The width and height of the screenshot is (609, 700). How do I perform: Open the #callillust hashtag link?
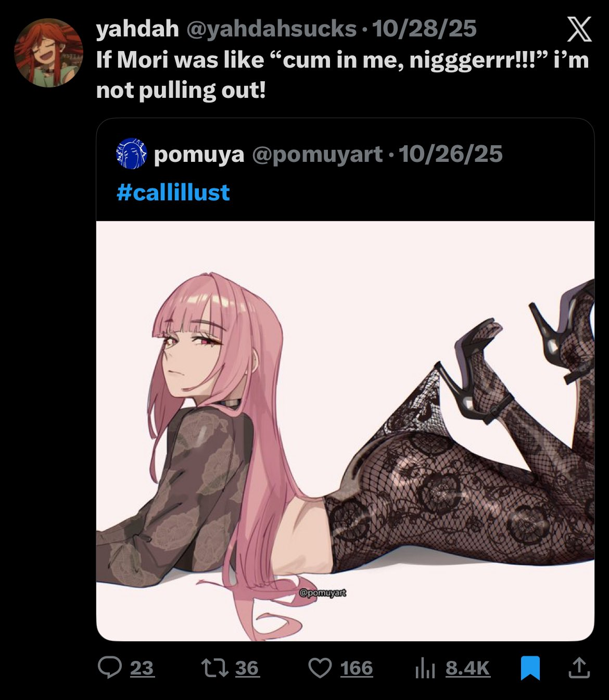coord(173,192)
